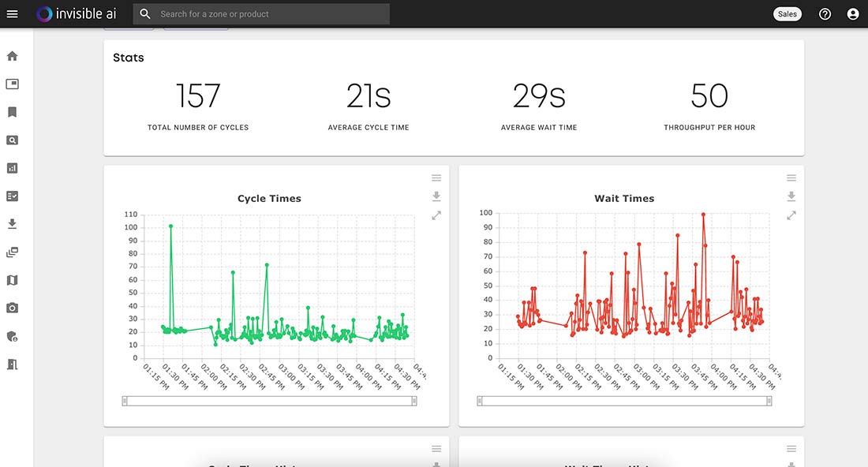Image resolution: width=868 pixels, height=467 pixels.
Task: Download the Cycle Times chart
Action: tap(436, 196)
